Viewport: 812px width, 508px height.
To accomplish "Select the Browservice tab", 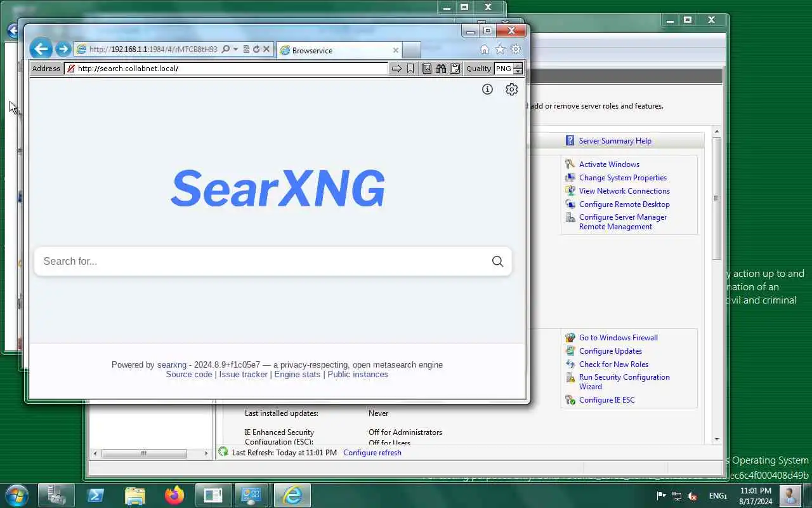I will pyautogui.click(x=339, y=50).
